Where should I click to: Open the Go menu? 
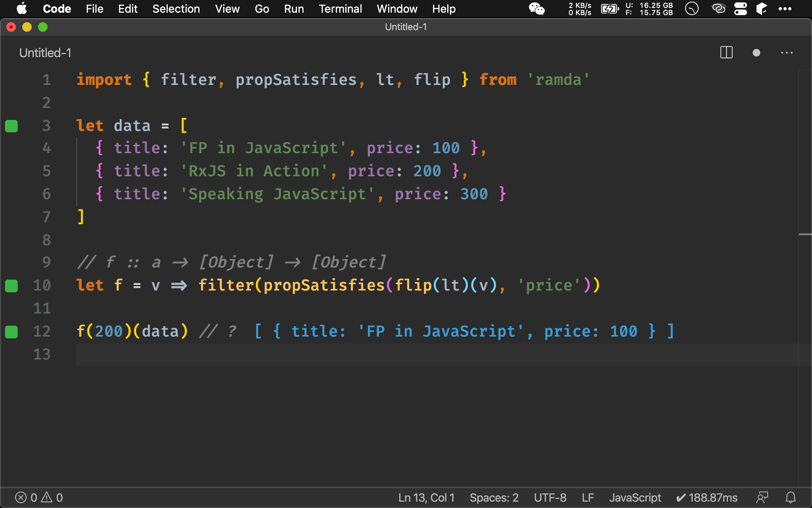pos(262,9)
